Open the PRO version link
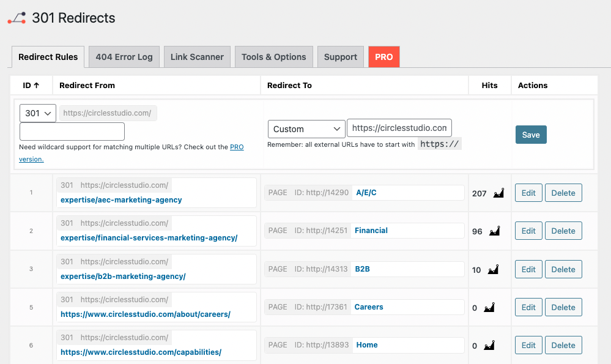The height and width of the screenshot is (364, 611). click(237, 147)
